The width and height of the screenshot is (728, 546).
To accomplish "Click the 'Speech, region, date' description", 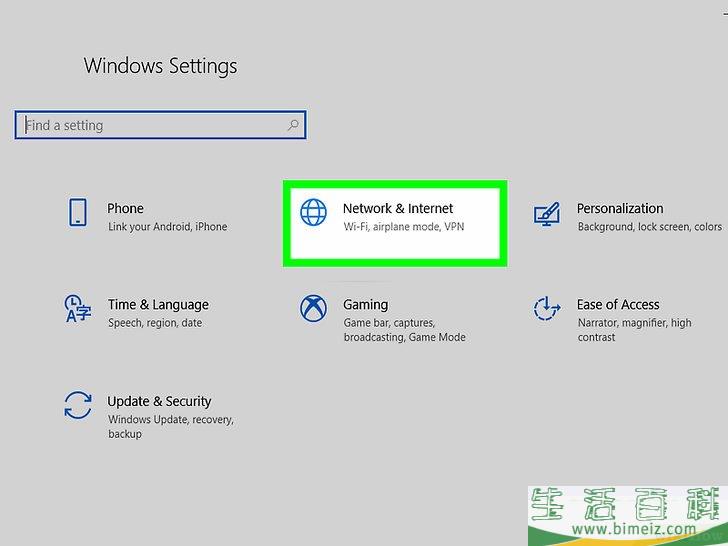I will pos(155,323).
